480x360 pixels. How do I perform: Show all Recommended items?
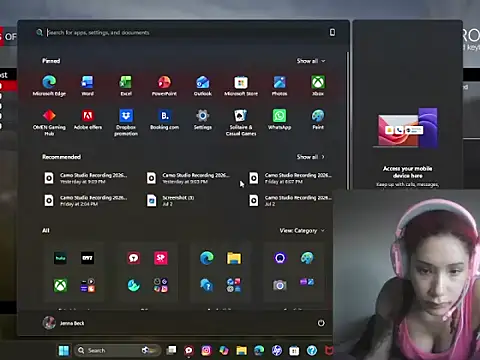(x=311, y=157)
